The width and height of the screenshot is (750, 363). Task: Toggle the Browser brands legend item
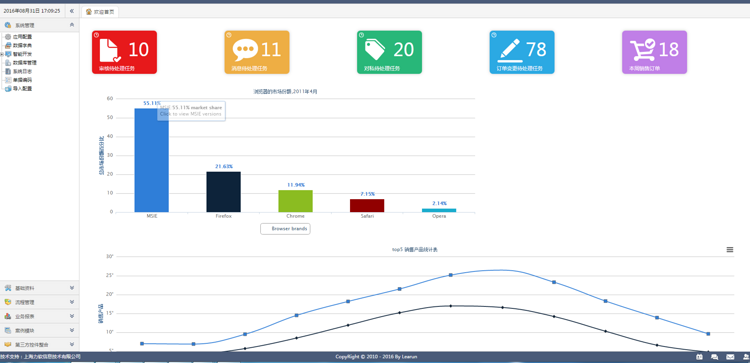point(286,229)
